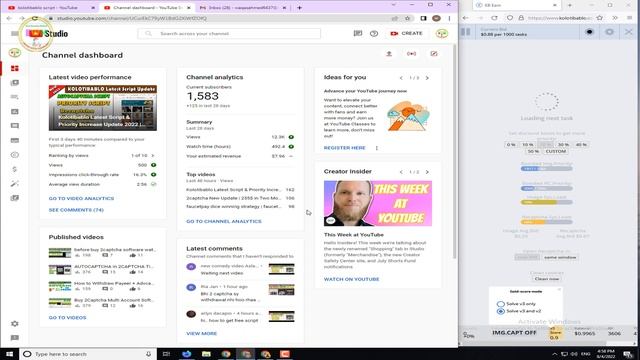Viewport: 640px width, 360px height.
Task: Go to next card in Ideas for you
Action: 427,78
